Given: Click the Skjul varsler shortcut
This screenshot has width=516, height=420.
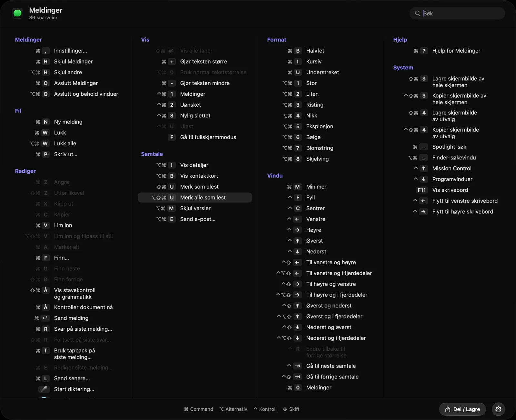Looking at the screenshot, I should coord(195,208).
